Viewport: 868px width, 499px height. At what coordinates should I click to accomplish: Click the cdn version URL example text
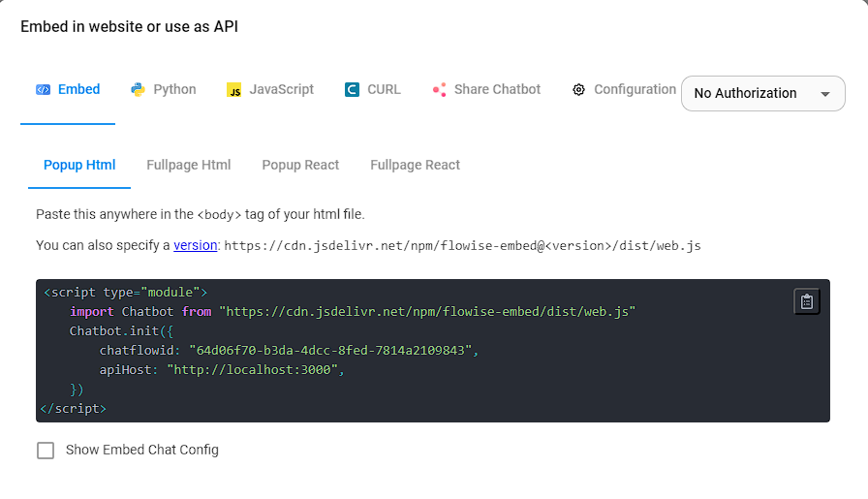point(462,246)
